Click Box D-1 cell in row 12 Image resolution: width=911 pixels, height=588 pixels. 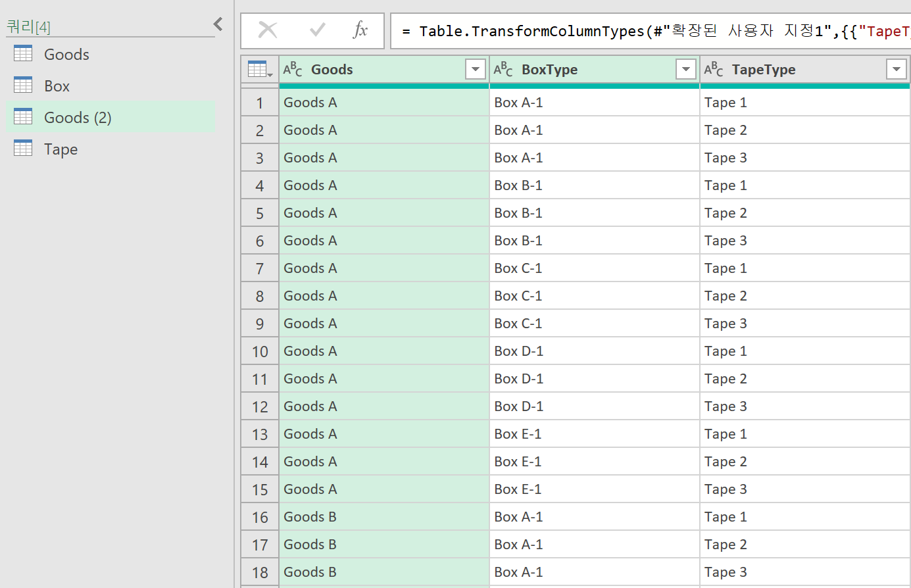pyautogui.click(x=595, y=406)
